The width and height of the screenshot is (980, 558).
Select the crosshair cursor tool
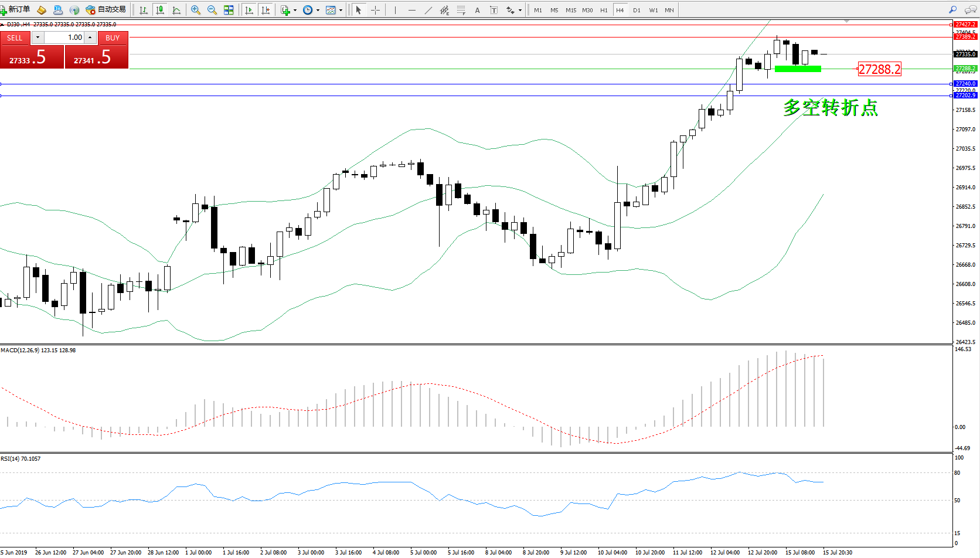(375, 10)
